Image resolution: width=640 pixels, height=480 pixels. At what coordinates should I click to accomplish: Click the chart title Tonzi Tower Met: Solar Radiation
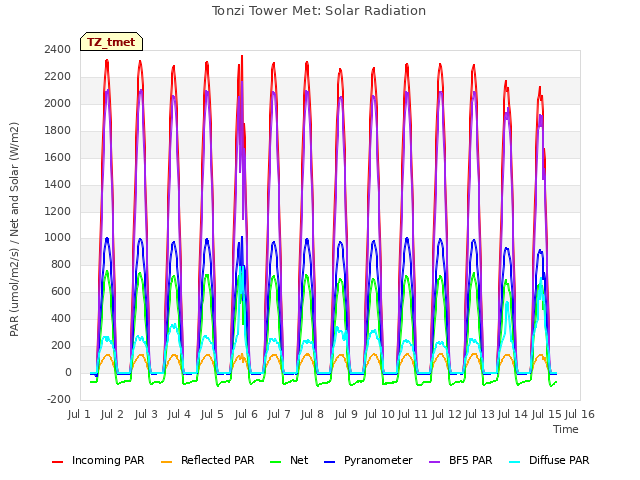(x=319, y=11)
